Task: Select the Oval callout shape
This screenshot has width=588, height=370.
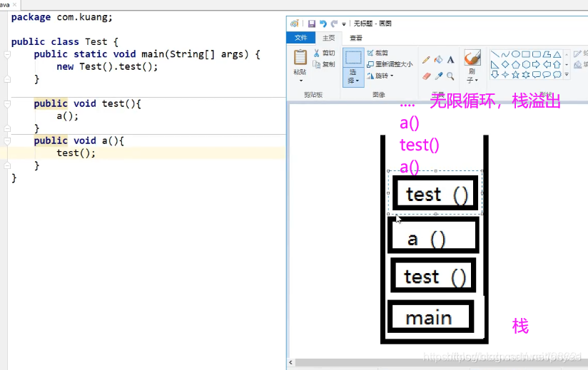Action: [547, 75]
